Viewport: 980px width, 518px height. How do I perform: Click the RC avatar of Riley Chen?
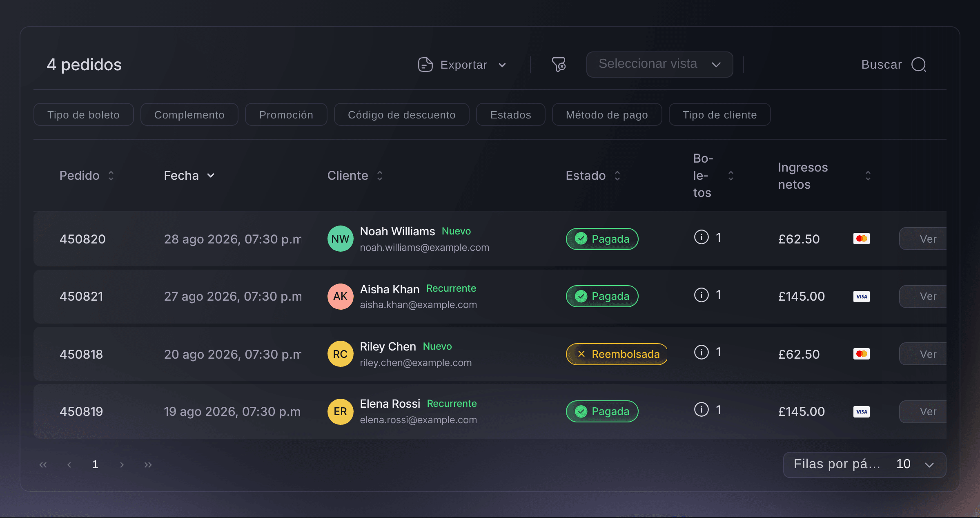340,354
